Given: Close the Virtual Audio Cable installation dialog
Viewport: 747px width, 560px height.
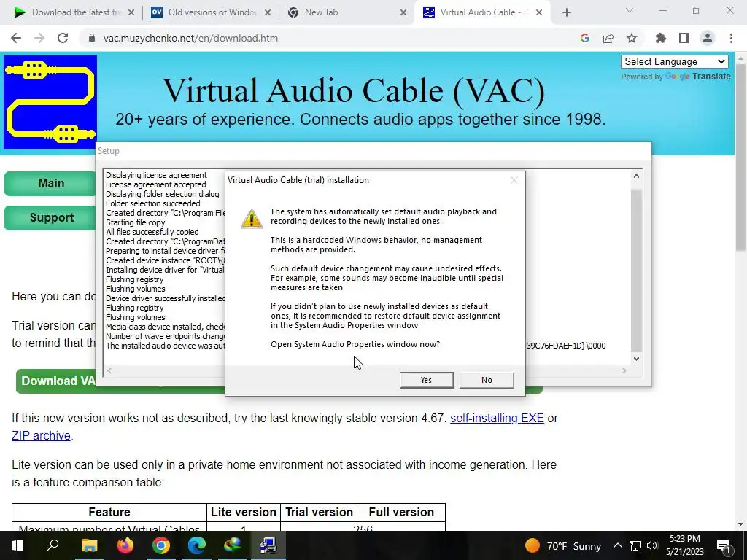Looking at the screenshot, I should [x=514, y=180].
